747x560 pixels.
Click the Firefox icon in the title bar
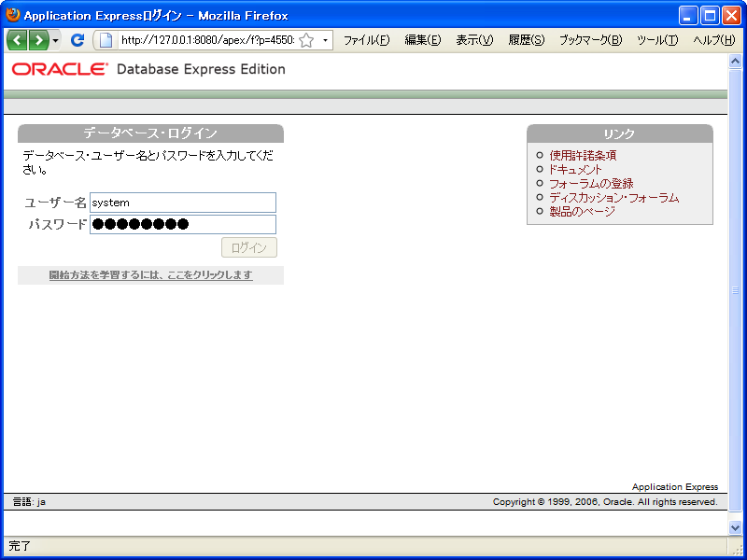click(x=11, y=13)
